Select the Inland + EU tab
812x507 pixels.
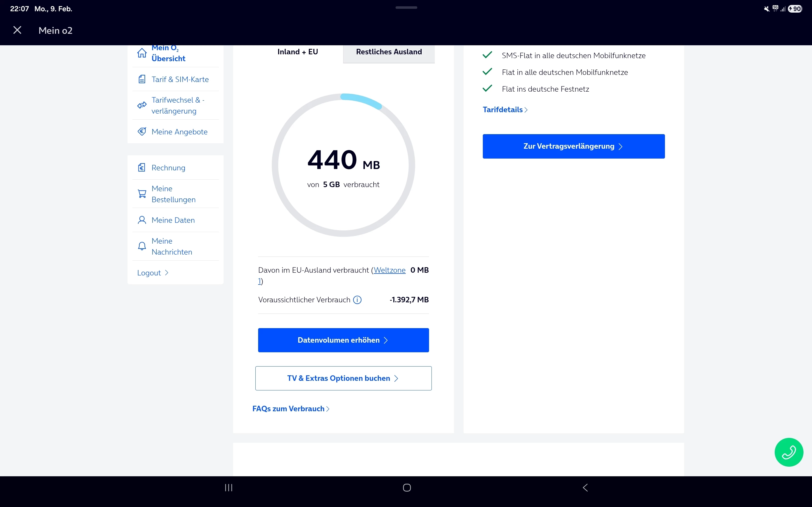click(x=297, y=52)
